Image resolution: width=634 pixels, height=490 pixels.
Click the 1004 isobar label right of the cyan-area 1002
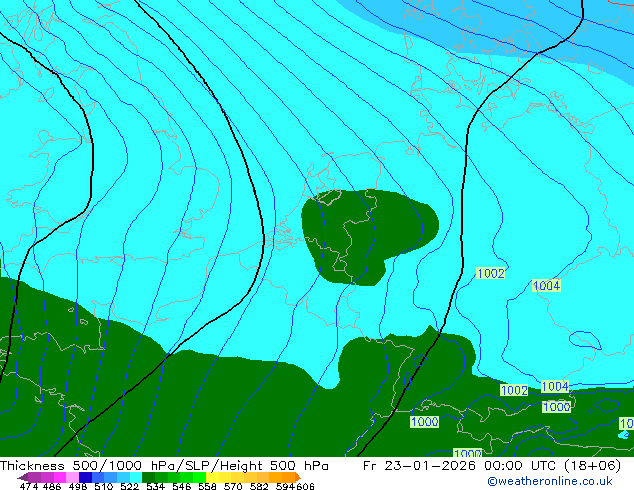click(x=546, y=285)
